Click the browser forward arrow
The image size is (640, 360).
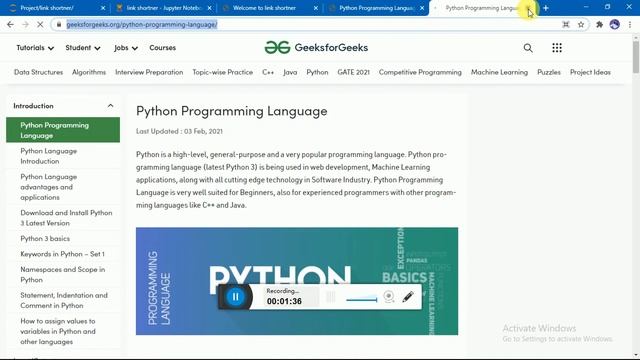[25, 24]
